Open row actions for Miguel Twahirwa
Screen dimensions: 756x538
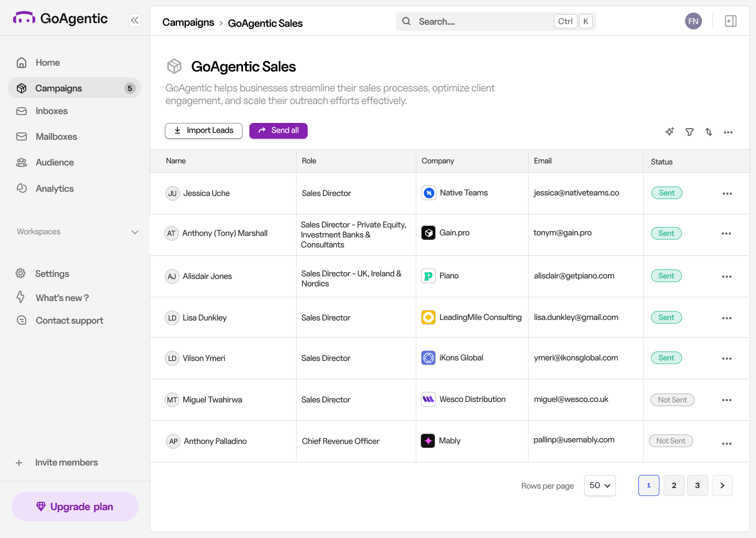pyautogui.click(x=727, y=400)
